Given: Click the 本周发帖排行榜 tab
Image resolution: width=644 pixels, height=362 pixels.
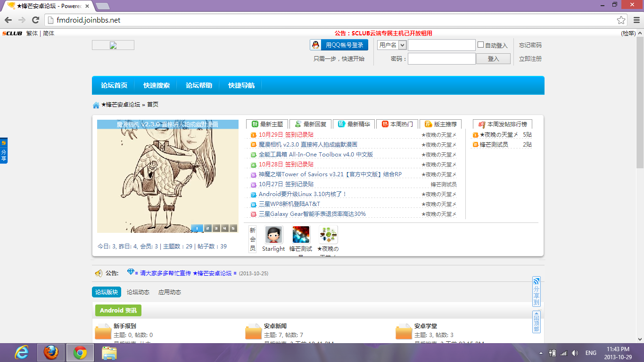Looking at the screenshot, I should [x=503, y=124].
